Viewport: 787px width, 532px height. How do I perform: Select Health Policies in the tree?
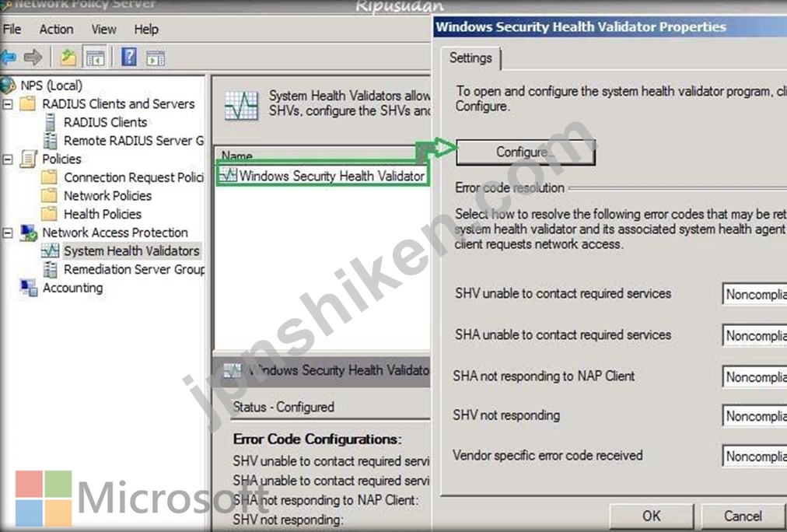click(x=103, y=215)
